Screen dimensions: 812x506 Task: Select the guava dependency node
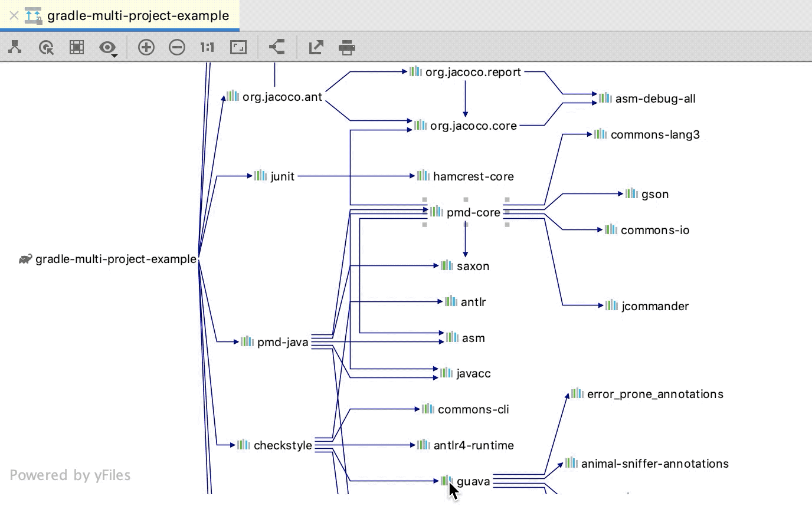pos(472,481)
